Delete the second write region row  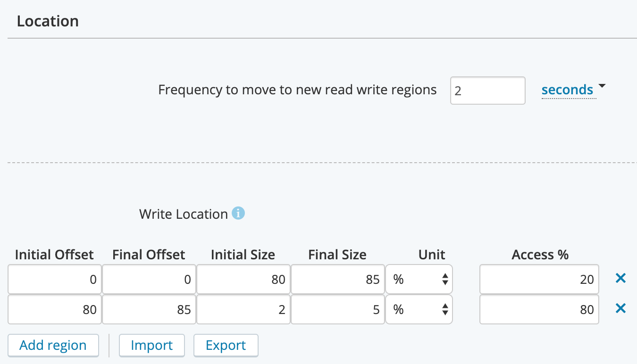620,309
